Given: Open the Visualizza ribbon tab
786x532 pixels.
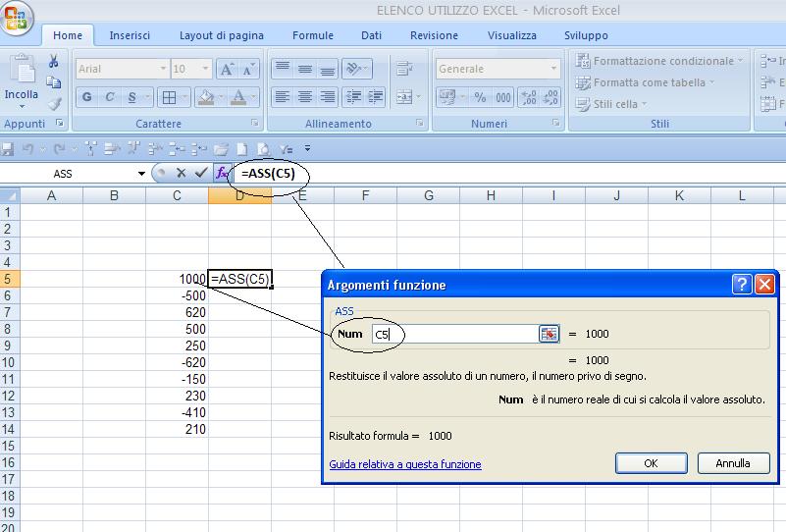Looking at the screenshot, I should click(512, 35).
